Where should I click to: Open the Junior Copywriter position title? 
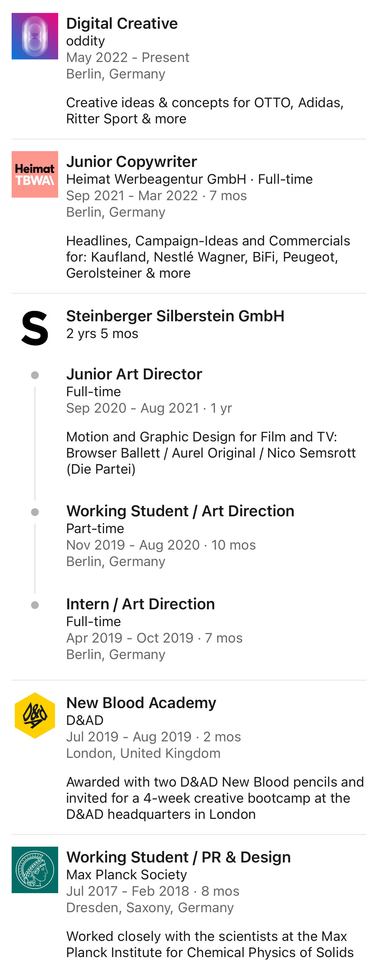click(132, 162)
